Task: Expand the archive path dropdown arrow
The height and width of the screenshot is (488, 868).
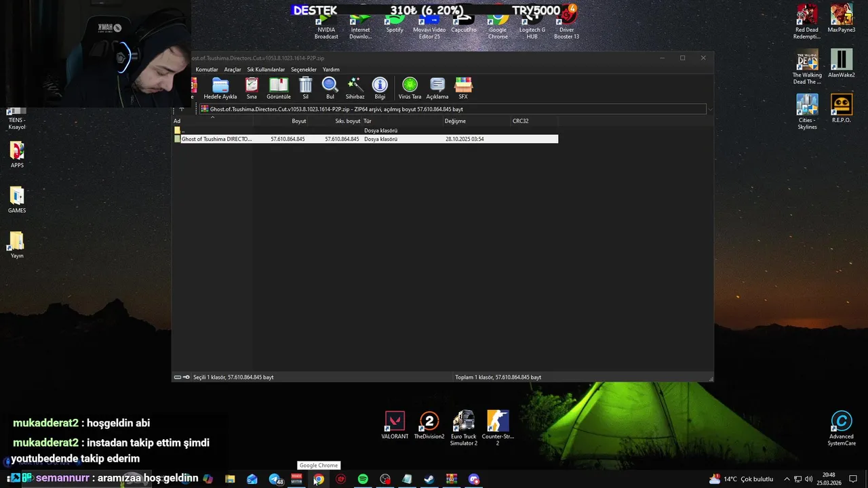Action: pyautogui.click(x=710, y=109)
